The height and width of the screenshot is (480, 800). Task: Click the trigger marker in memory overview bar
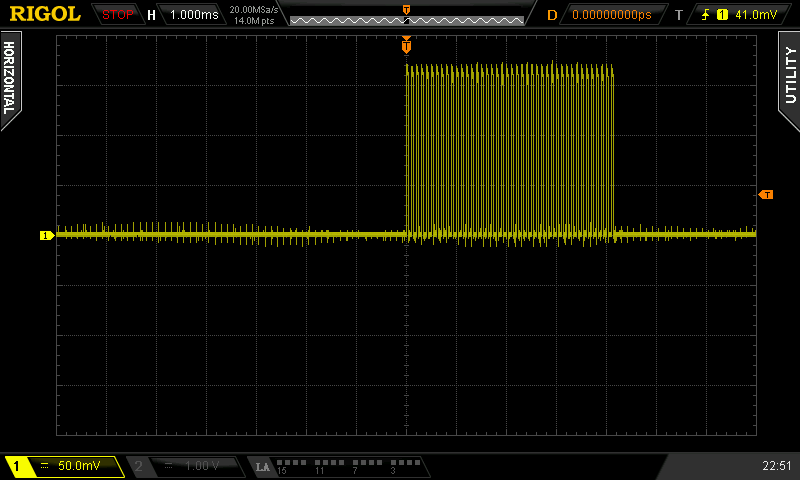pyautogui.click(x=406, y=10)
